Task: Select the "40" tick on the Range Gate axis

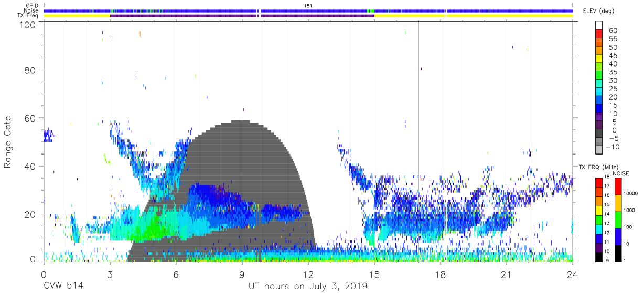Action: point(30,167)
